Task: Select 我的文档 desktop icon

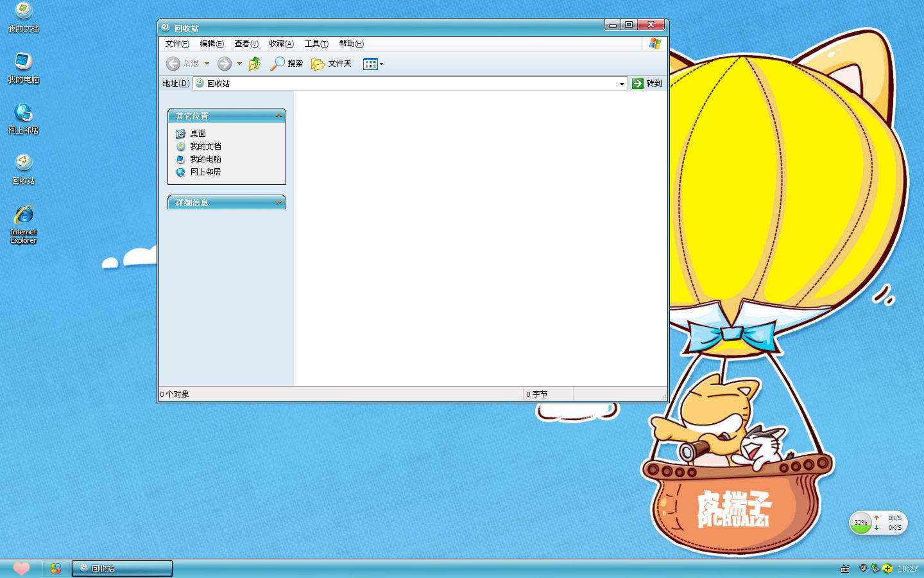Action: tap(24, 17)
